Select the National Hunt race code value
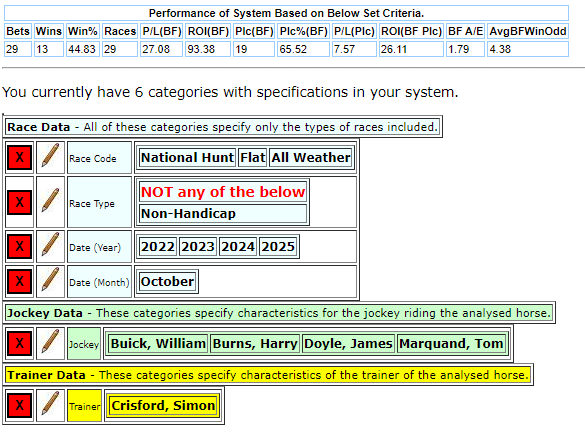Viewport: 585px width, 448px height. [188, 157]
